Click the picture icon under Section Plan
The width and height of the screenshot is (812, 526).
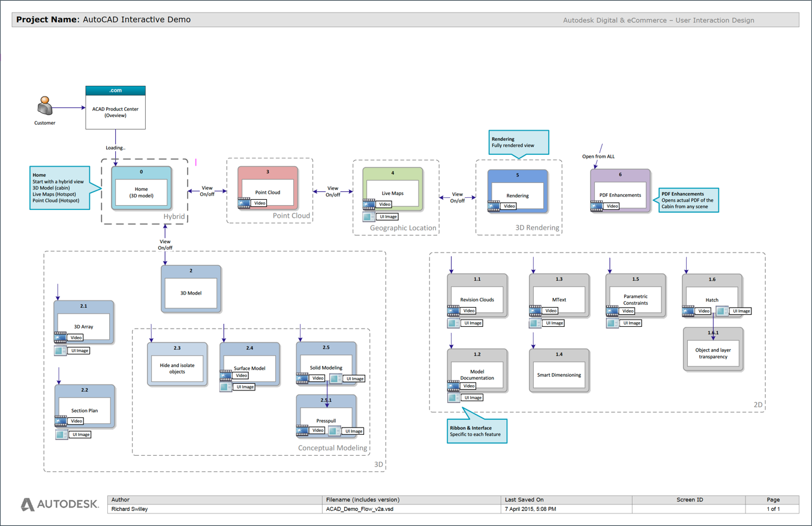click(x=61, y=434)
